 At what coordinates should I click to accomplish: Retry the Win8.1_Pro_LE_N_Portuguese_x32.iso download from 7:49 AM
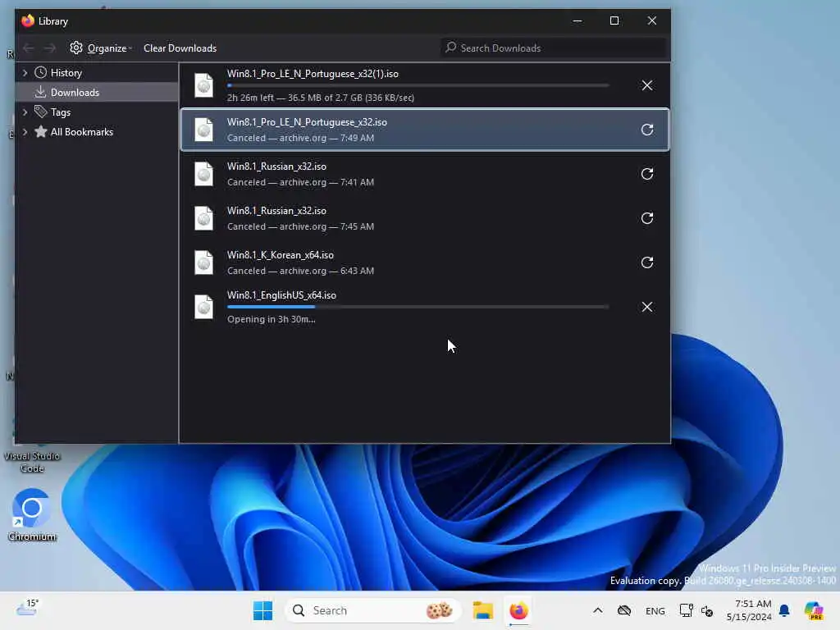[646, 130]
